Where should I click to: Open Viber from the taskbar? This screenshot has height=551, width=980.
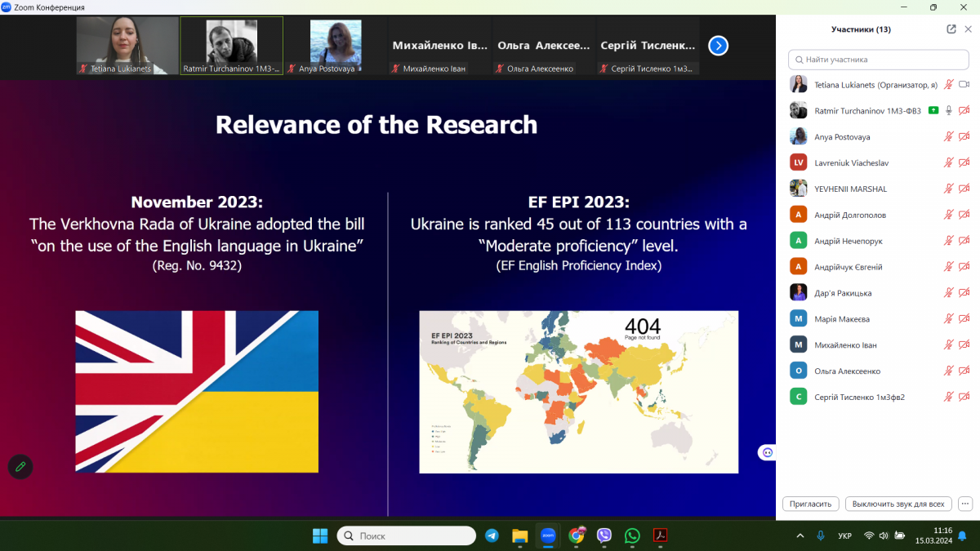coord(604,535)
